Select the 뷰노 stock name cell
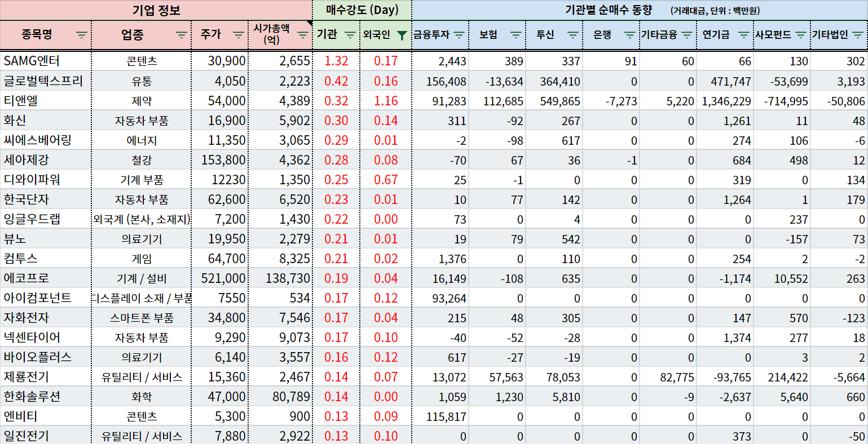868x444 pixels. (45, 238)
